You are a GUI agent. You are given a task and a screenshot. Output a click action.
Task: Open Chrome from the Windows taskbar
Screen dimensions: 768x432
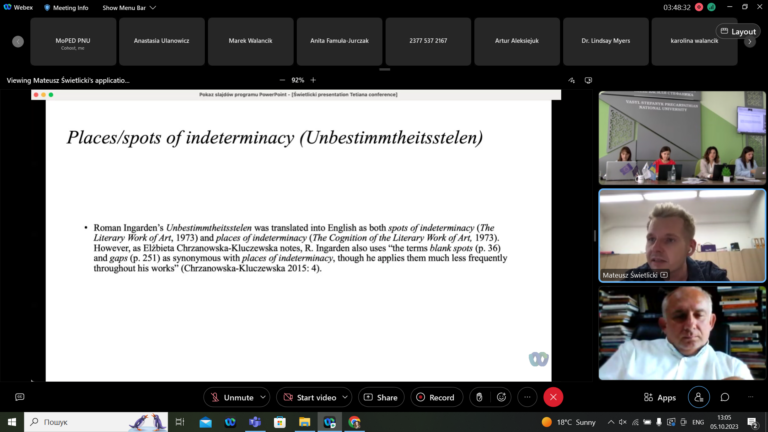(x=355, y=422)
